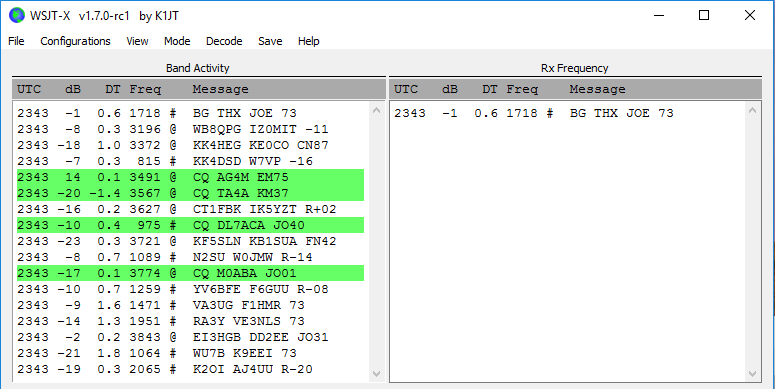775x389 pixels.
Task: Click the WB8QPG IZ0MIT -11 message row
Action: (190, 129)
